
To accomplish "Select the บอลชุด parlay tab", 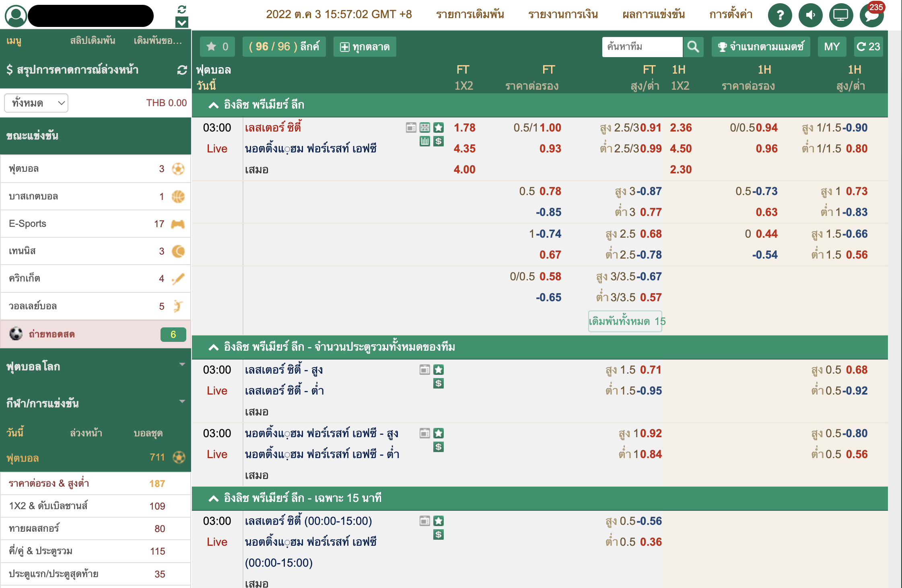I will (x=148, y=433).
